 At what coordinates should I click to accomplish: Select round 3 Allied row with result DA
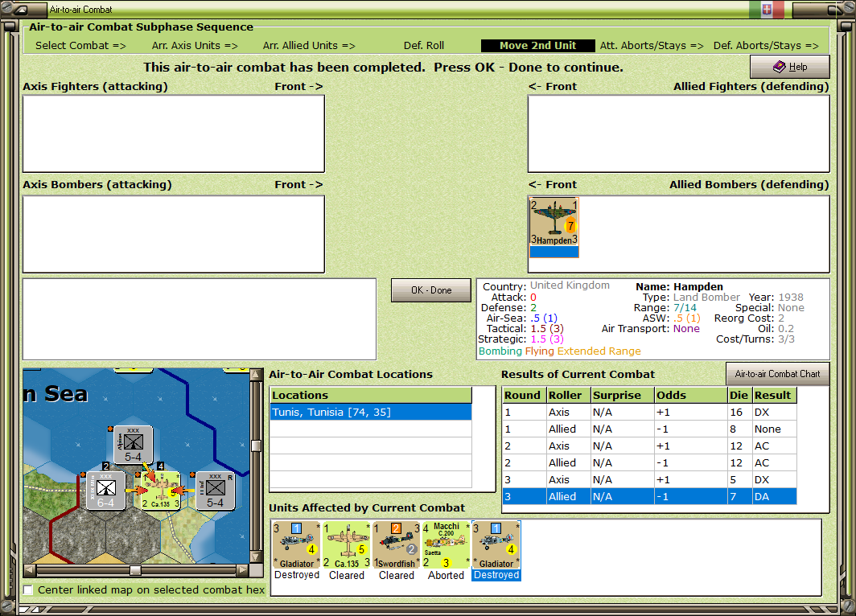point(649,496)
